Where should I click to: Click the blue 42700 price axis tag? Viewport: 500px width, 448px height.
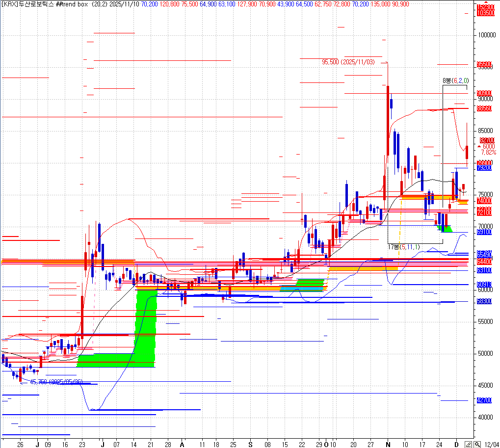click(x=484, y=400)
